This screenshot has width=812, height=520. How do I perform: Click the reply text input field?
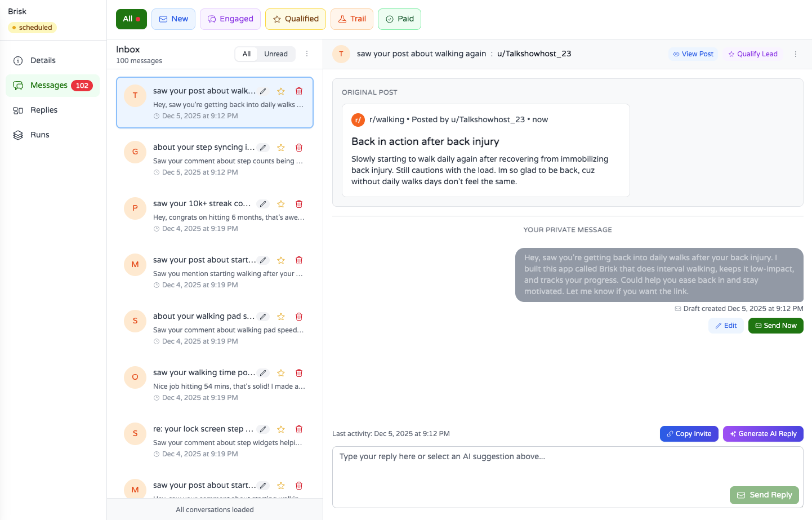pyautogui.click(x=567, y=468)
